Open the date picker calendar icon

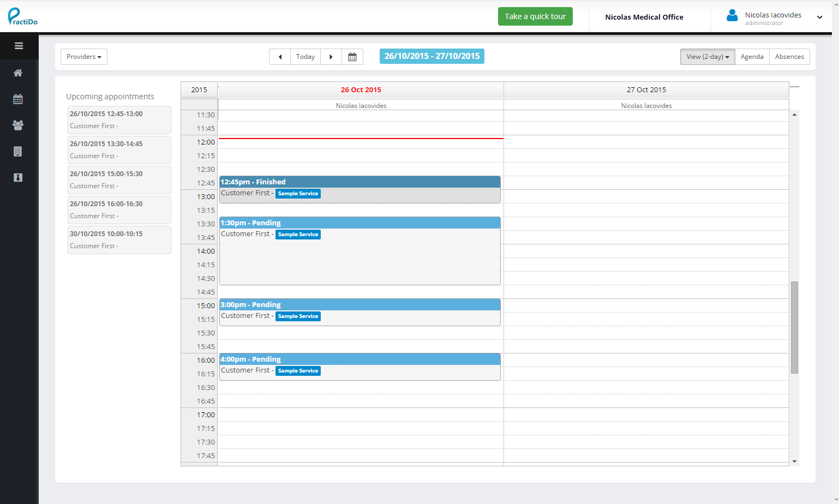tap(352, 57)
